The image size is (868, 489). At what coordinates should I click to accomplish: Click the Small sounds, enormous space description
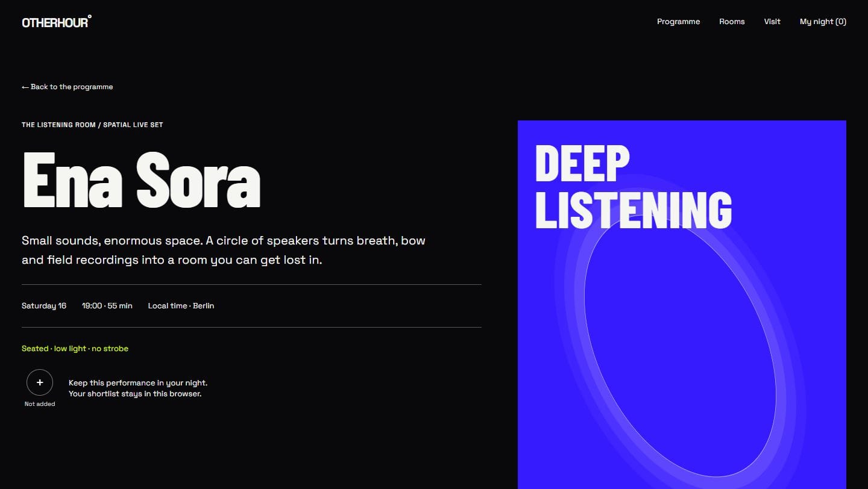click(x=224, y=251)
